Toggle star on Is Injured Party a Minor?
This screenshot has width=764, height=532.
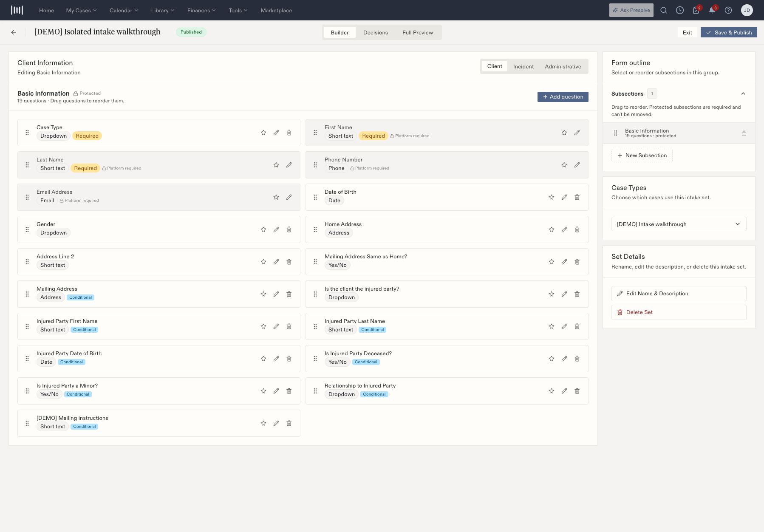[263, 391]
